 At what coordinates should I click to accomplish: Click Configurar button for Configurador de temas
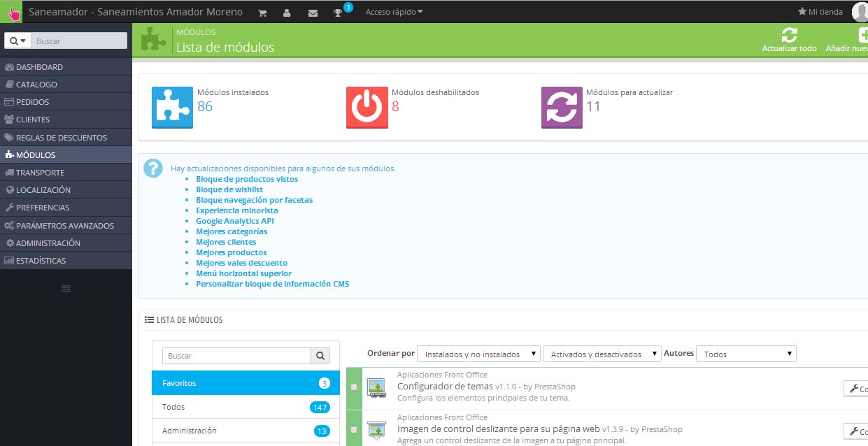[856, 389]
